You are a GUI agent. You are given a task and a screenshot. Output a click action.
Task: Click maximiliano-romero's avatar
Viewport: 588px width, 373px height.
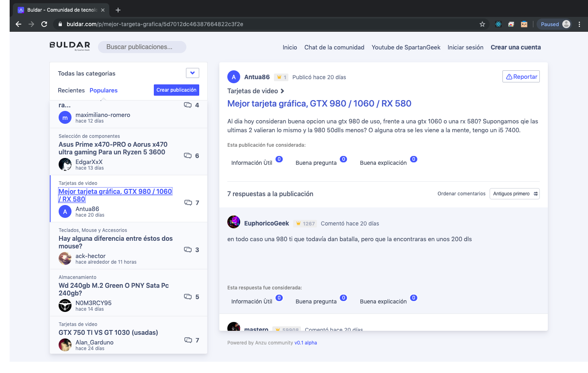coord(65,117)
